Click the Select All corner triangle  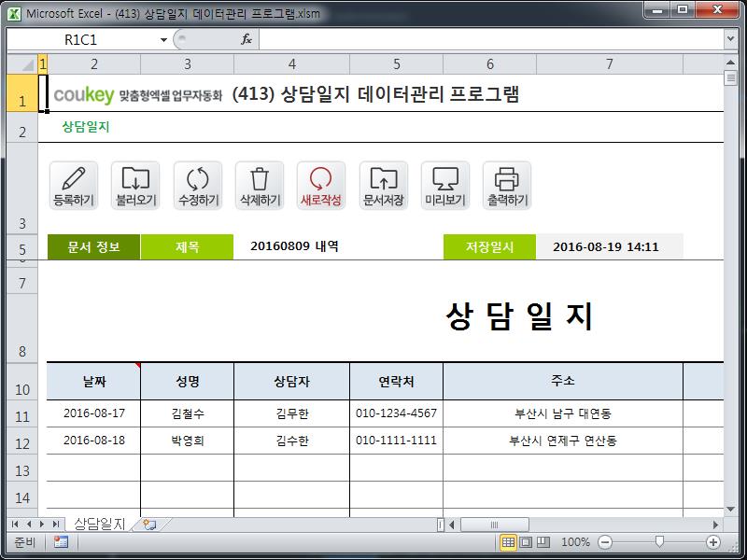point(22,64)
